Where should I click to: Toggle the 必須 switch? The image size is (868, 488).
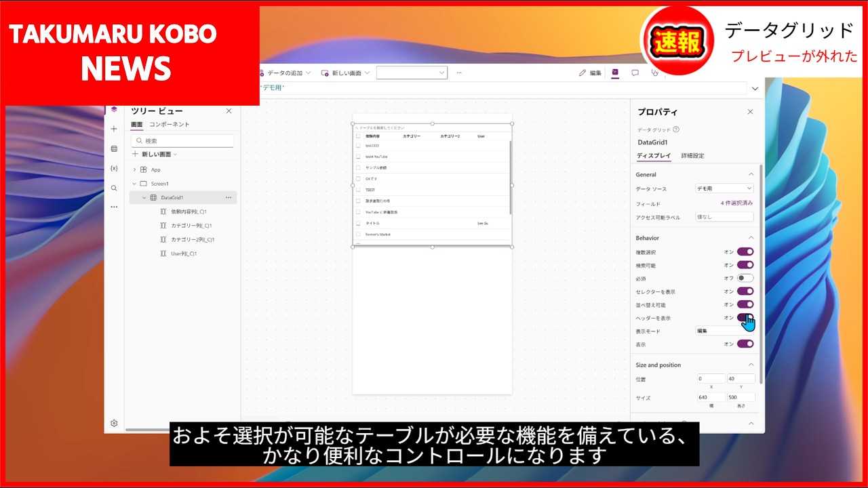pyautogui.click(x=745, y=278)
